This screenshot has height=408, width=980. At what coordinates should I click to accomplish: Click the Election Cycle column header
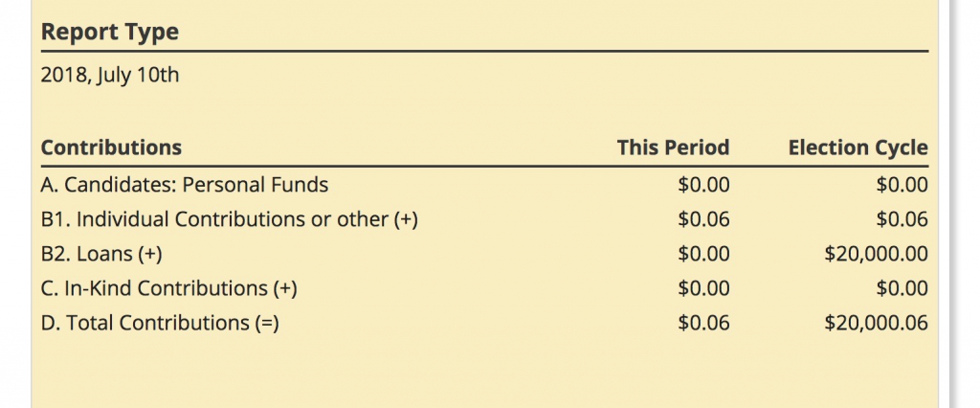point(857,147)
